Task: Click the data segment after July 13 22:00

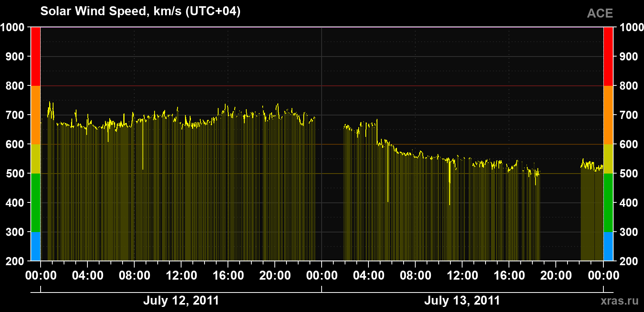Action: (x=592, y=210)
